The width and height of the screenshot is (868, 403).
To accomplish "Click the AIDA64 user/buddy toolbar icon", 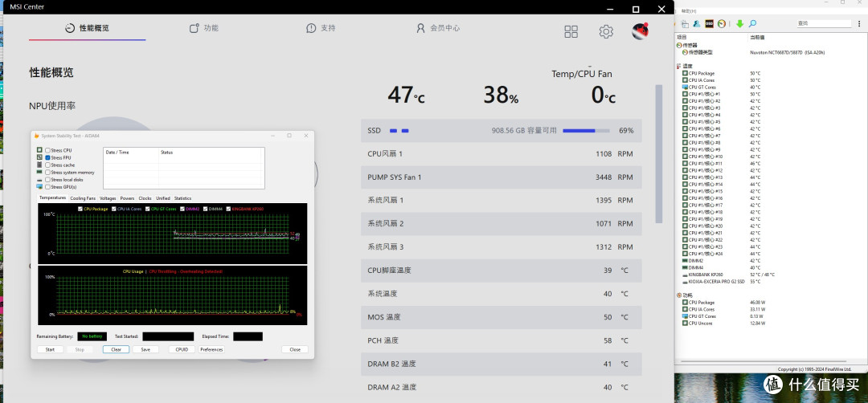I will coord(696,24).
